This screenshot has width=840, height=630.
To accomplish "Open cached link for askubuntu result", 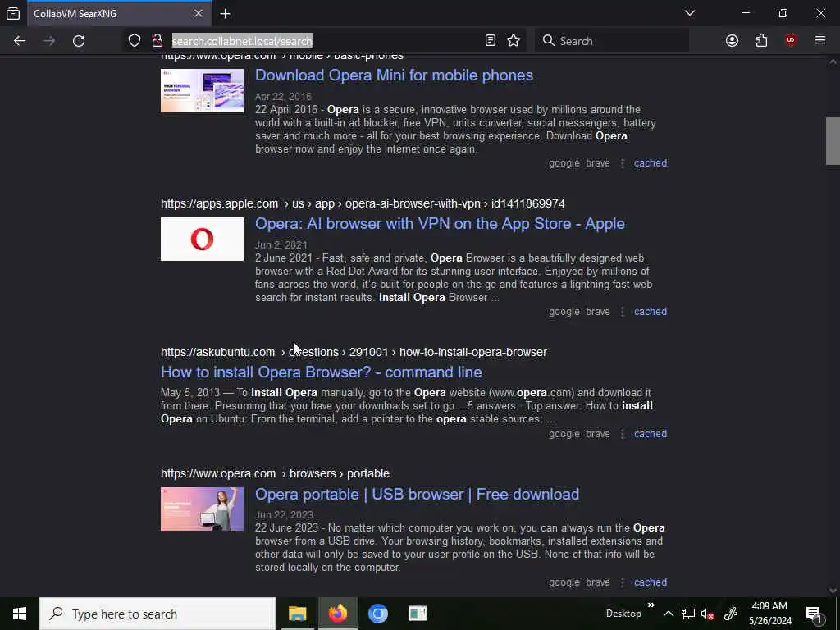I will coord(651,433).
